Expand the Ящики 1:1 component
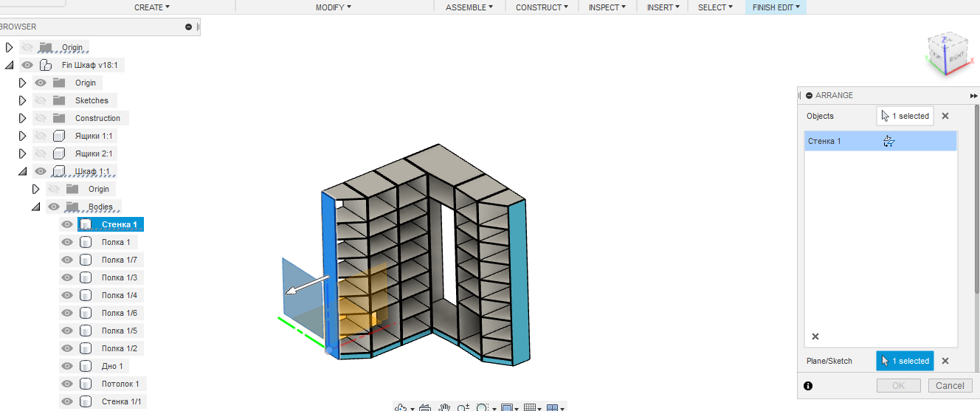 (22, 136)
